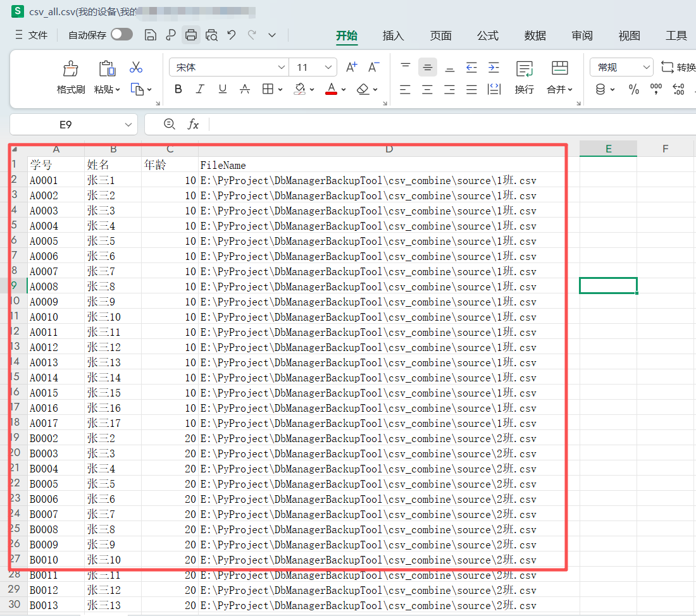This screenshot has width=696, height=616.
Task: Click Decrease Indent icon
Action: point(471,68)
